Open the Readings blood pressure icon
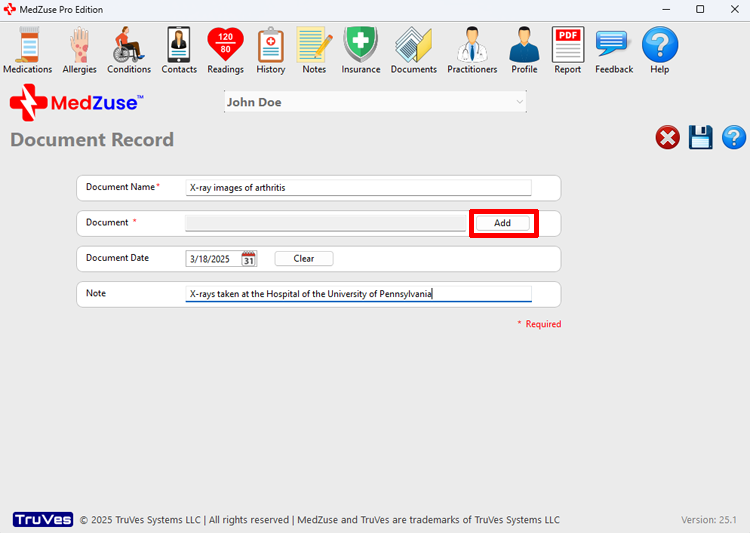Image resolution: width=750 pixels, height=533 pixels. [225, 50]
